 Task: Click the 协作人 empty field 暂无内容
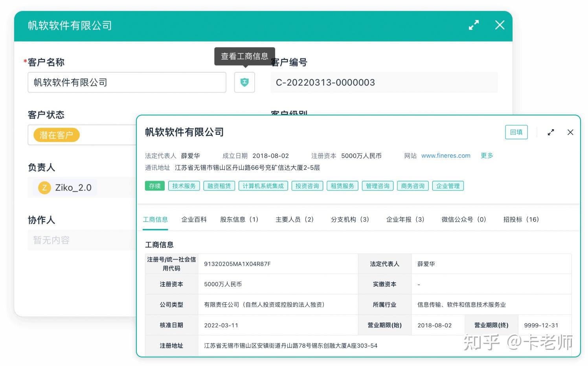(x=82, y=240)
